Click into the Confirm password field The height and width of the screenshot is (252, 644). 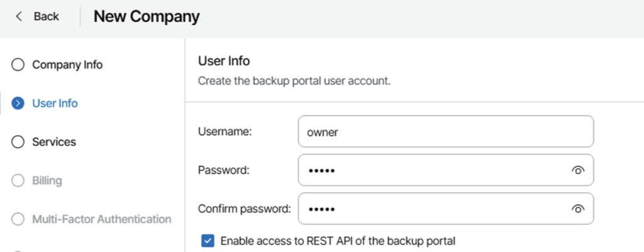[433, 209]
